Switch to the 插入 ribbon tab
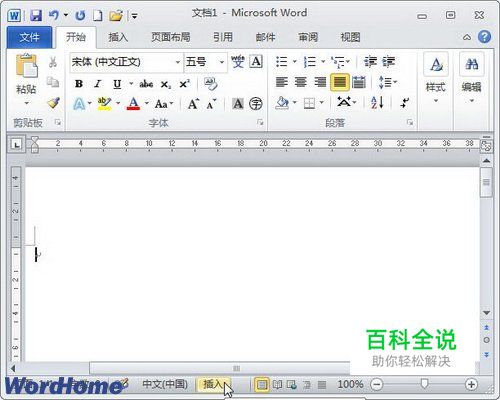 pos(118,37)
